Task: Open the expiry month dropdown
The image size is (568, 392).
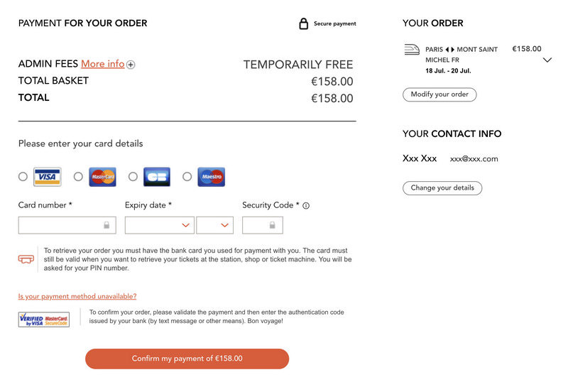Action: [x=159, y=225]
